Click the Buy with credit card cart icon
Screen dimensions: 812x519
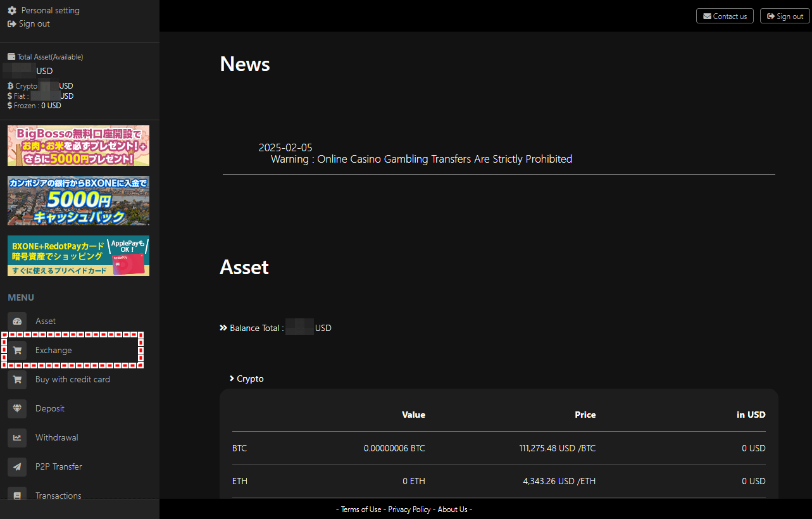pyautogui.click(x=17, y=380)
